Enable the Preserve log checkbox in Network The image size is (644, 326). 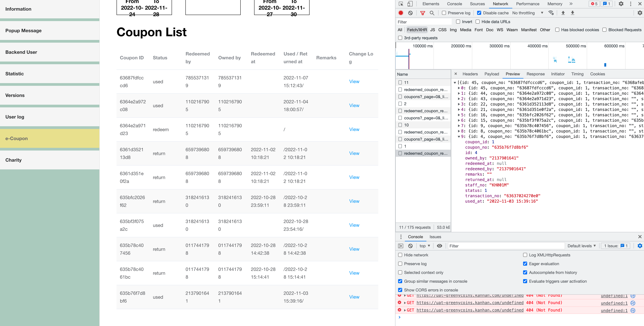click(444, 13)
